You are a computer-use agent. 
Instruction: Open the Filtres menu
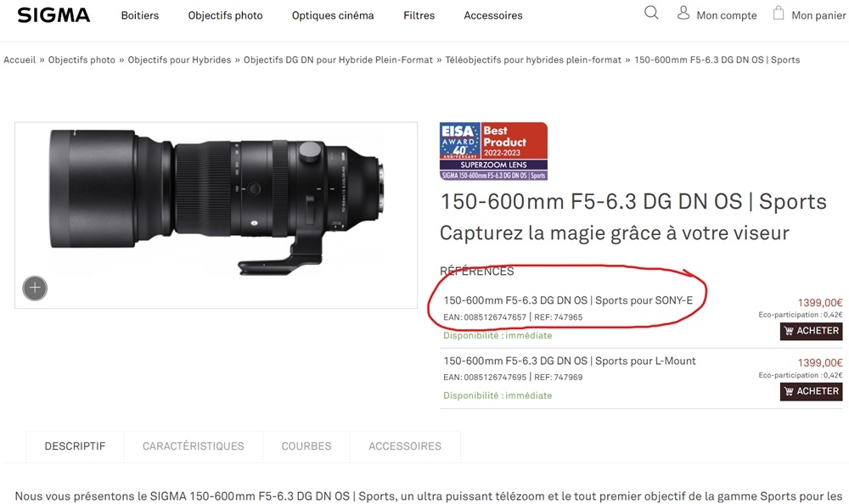(419, 15)
